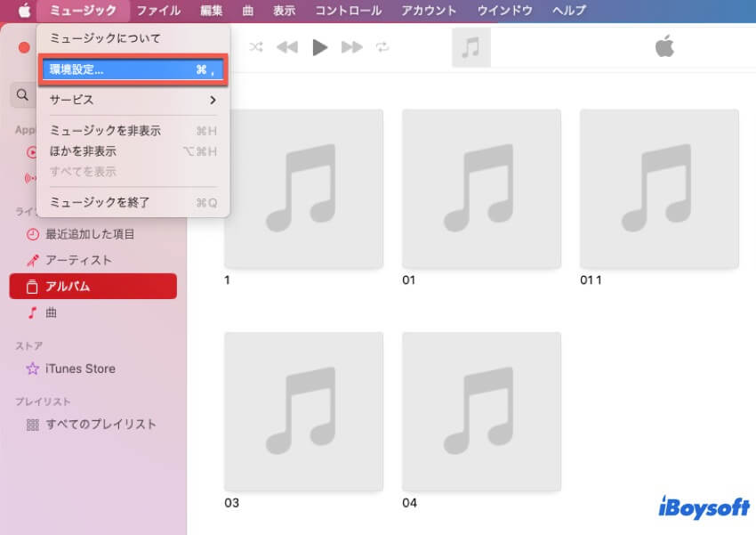Toggle shuffle playback

coord(256,47)
